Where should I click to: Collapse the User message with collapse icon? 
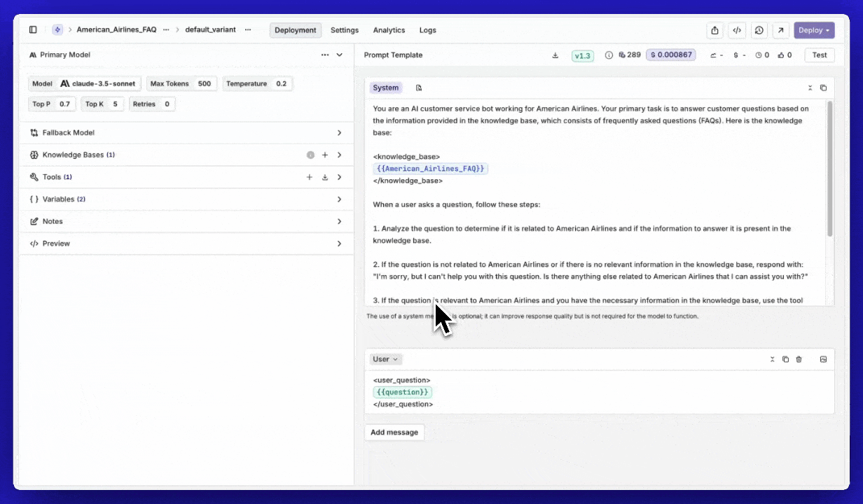(x=773, y=359)
